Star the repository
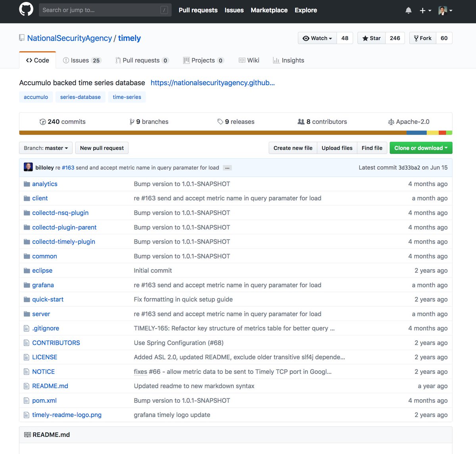476x454 pixels. point(371,38)
